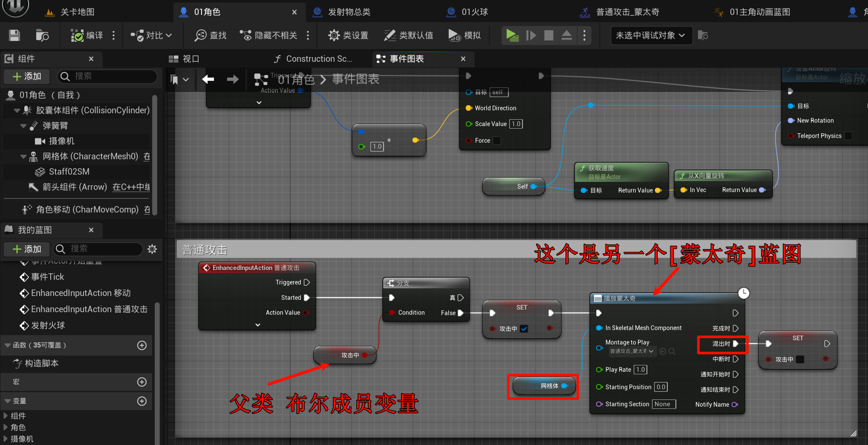Open 类设置 class settings

click(348, 35)
